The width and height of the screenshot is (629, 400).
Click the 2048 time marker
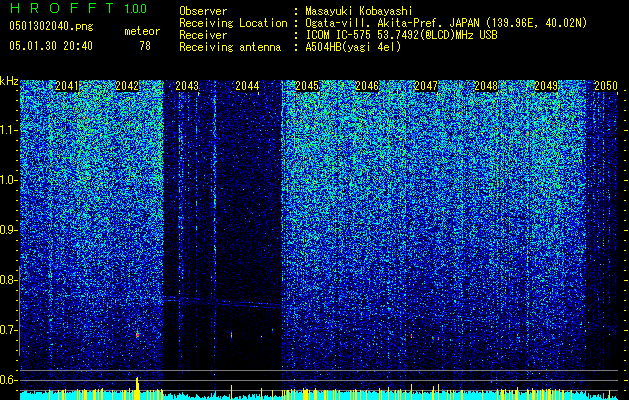tap(486, 86)
